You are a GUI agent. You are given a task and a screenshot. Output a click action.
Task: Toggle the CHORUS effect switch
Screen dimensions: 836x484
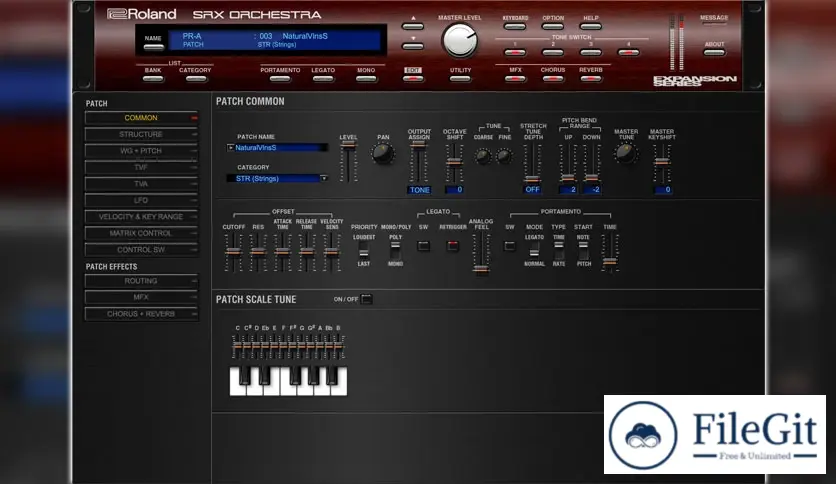552,79
